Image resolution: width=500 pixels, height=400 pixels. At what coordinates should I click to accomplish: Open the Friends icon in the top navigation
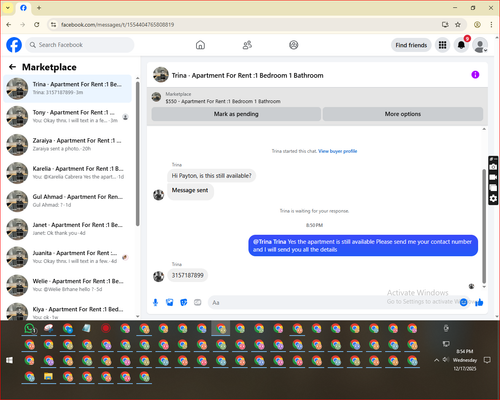(247, 45)
